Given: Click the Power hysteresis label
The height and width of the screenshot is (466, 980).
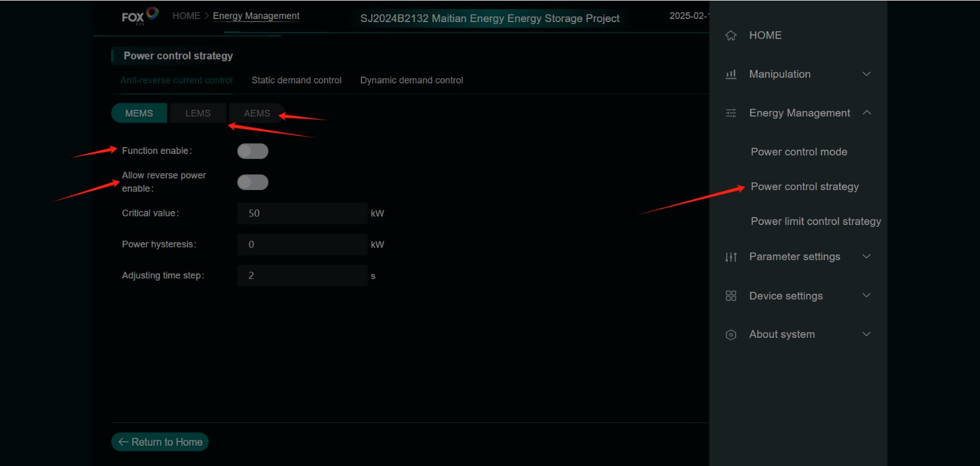Looking at the screenshot, I should tap(159, 244).
